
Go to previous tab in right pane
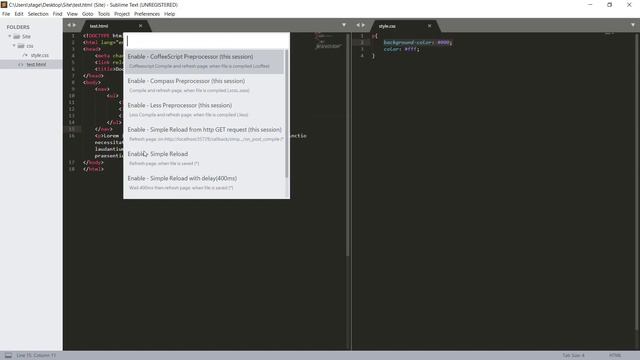358,25
